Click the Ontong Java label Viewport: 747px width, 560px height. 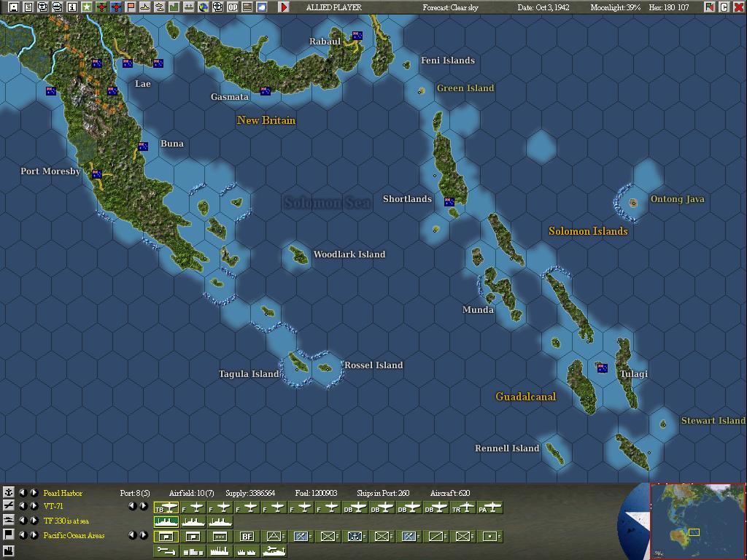(678, 199)
